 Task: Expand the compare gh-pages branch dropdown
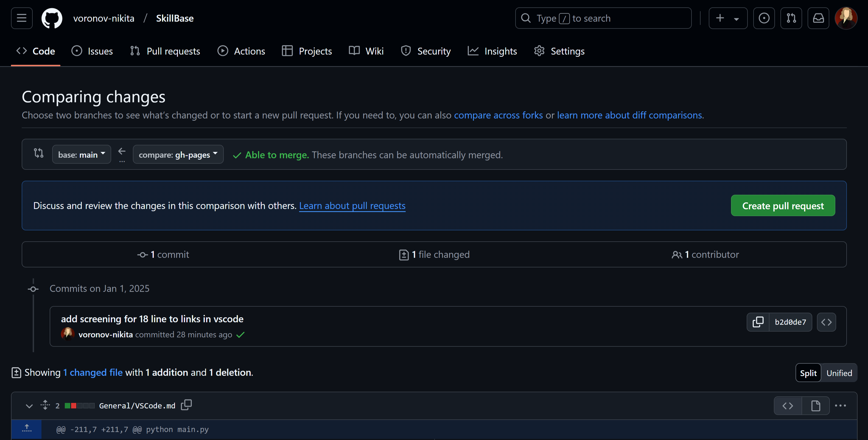[178, 154]
